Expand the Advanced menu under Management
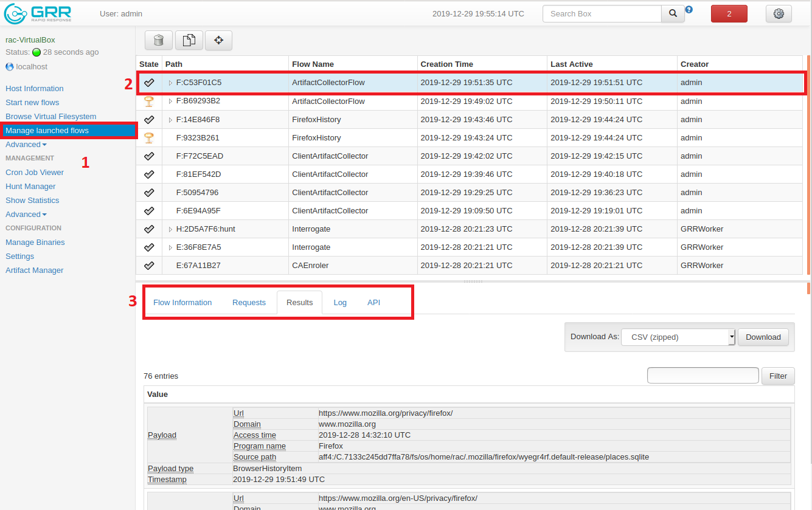This screenshot has width=812, height=510. pos(26,215)
